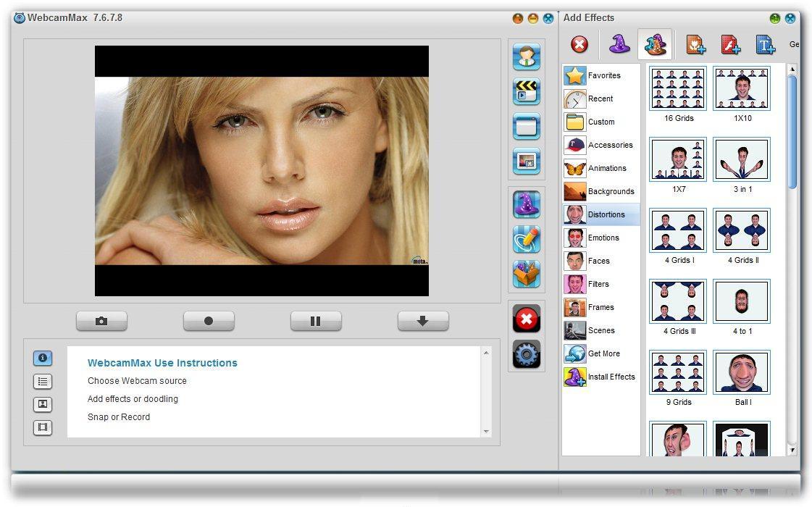Show the snapshots gallery panel icon

43,404
